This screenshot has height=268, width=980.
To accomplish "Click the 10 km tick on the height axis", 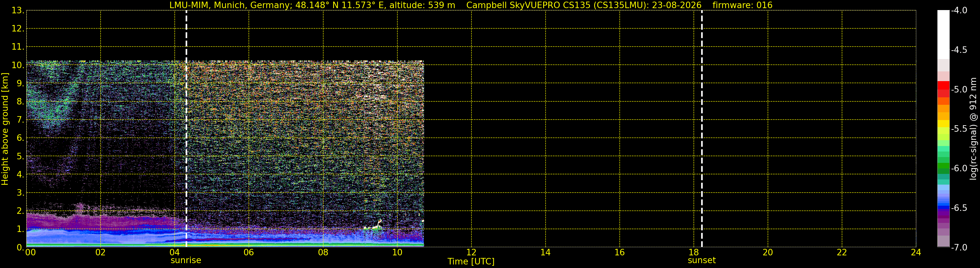I will 18,65.
